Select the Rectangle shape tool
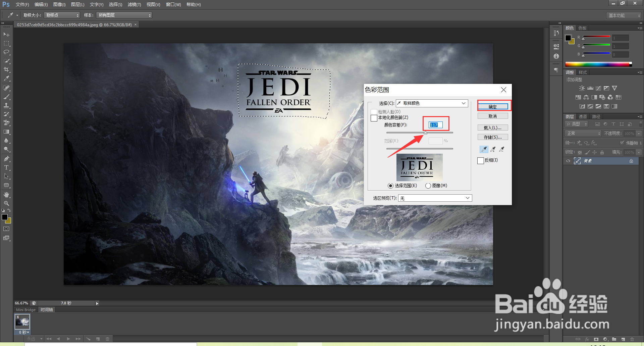644x346 pixels. click(6, 185)
